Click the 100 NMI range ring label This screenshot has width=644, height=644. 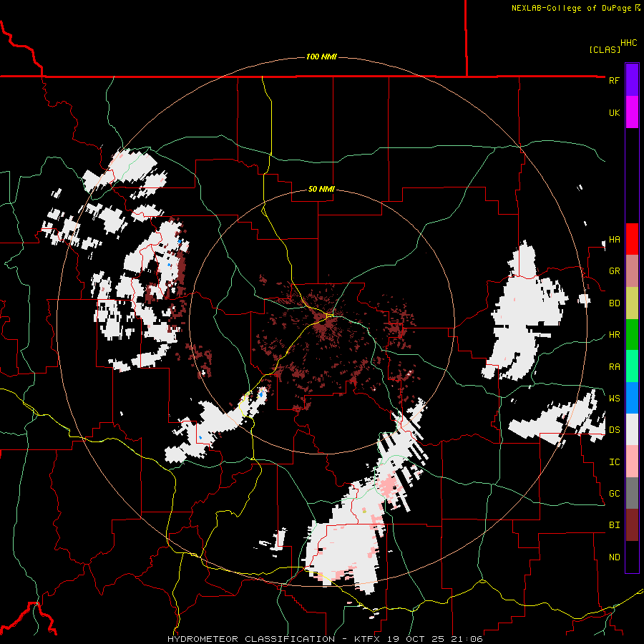[321, 57]
